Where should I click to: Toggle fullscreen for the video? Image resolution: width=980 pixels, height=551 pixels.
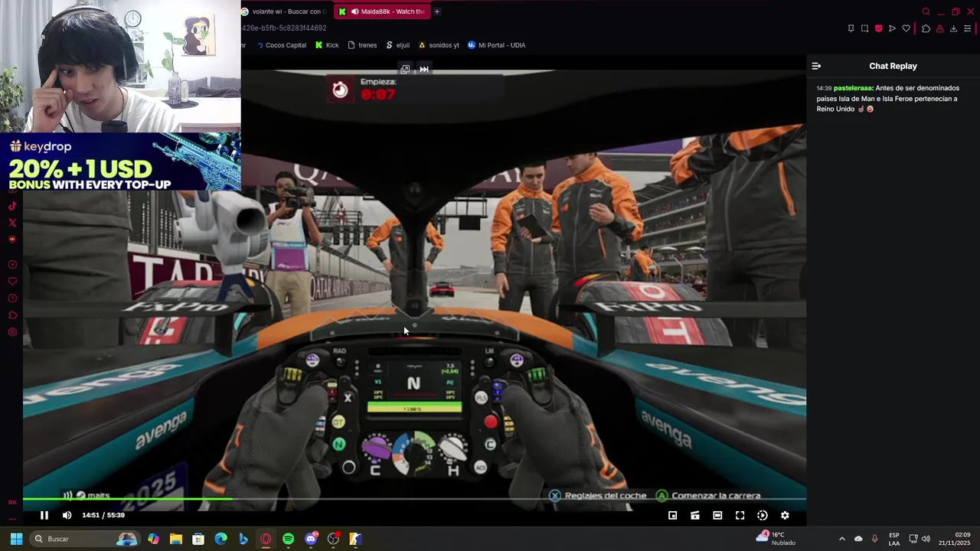pyautogui.click(x=740, y=515)
